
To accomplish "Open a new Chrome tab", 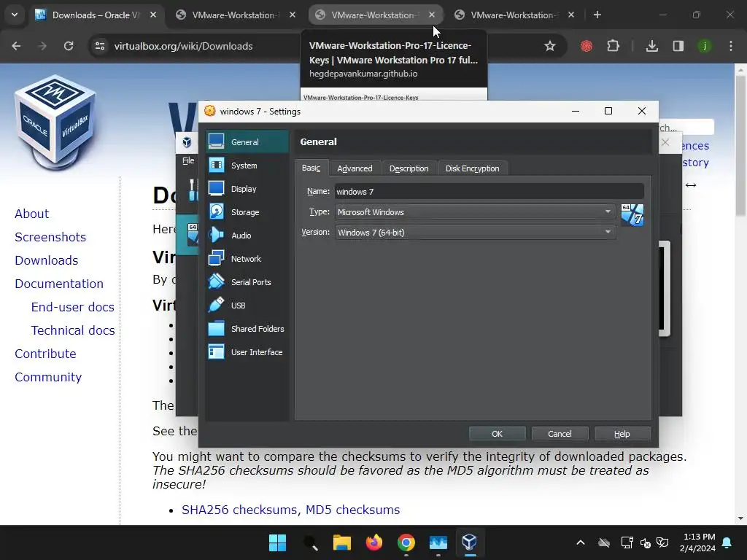I will 597,15.
